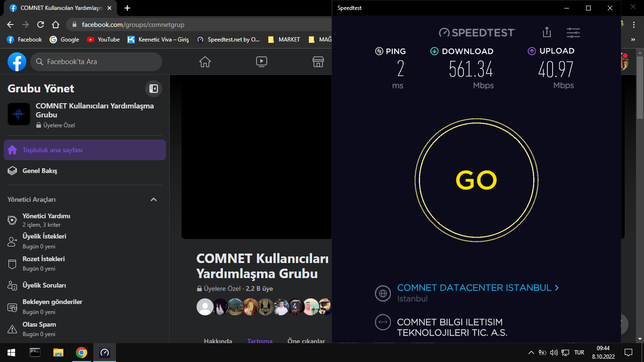Click Chrome's back arrow

[x=10, y=25]
